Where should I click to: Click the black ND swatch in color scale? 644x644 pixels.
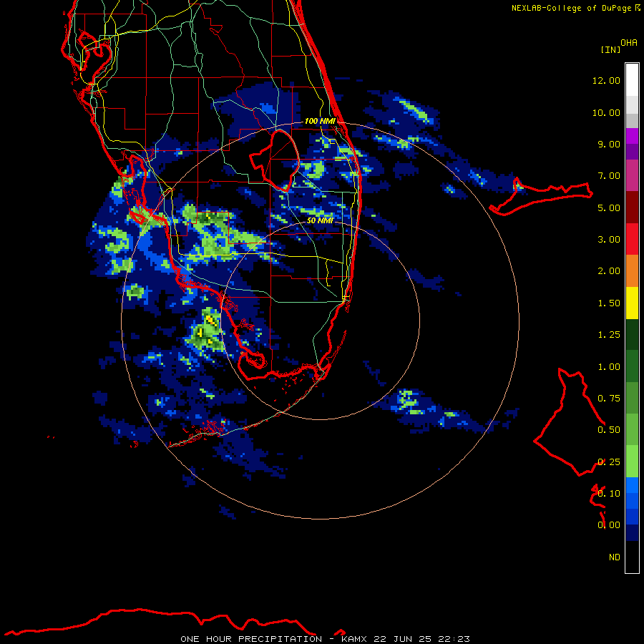(632, 557)
